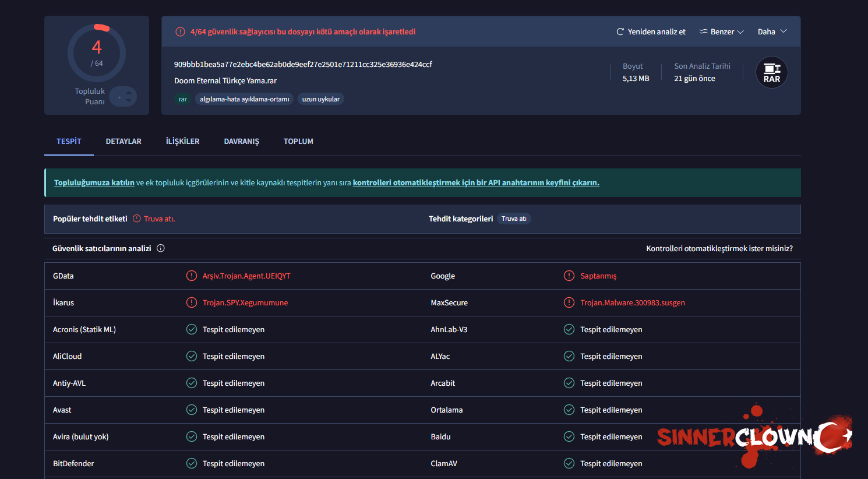Viewport: 868px width, 479px height.
Task: Click the alert icon beside Google's Saptanmış result
Action: [569, 276]
